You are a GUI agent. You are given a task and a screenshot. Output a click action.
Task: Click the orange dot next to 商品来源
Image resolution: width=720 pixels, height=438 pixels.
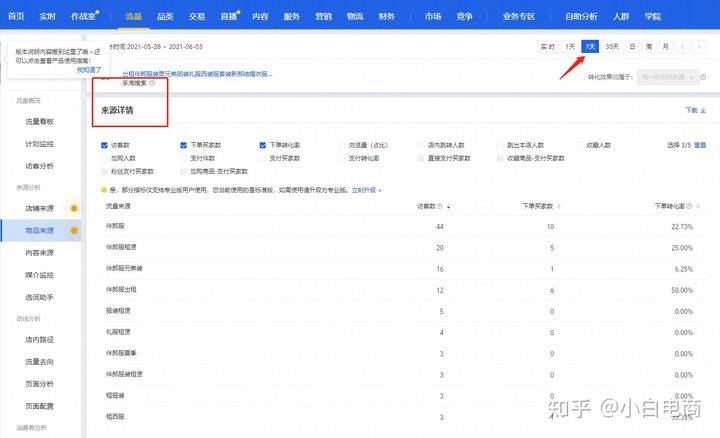tap(73, 230)
